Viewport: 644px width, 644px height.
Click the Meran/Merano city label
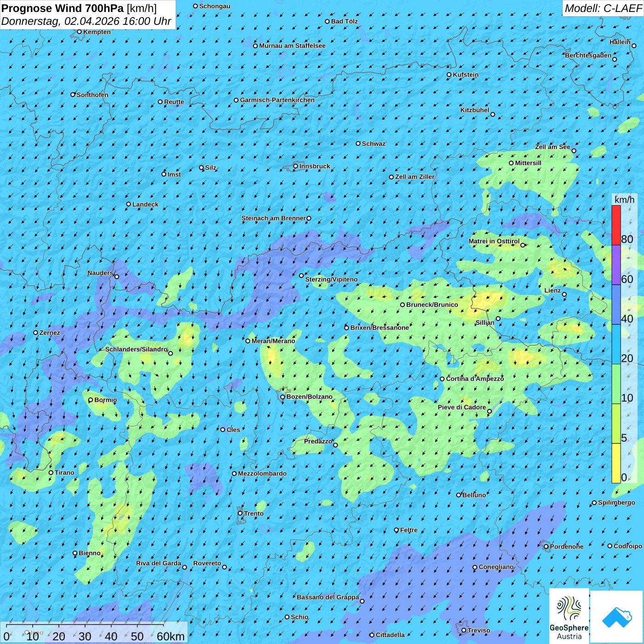pyautogui.click(x=273, y=341)
